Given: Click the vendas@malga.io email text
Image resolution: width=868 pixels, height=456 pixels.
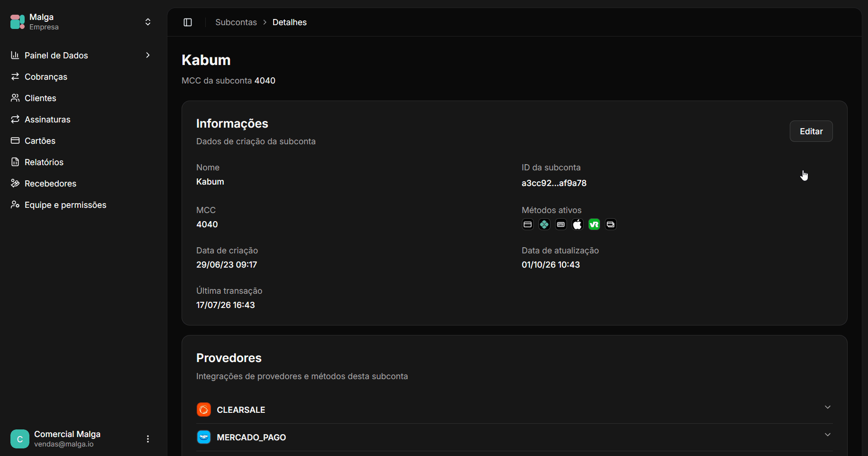Looking at the screenshot, I should pos(64,444).
